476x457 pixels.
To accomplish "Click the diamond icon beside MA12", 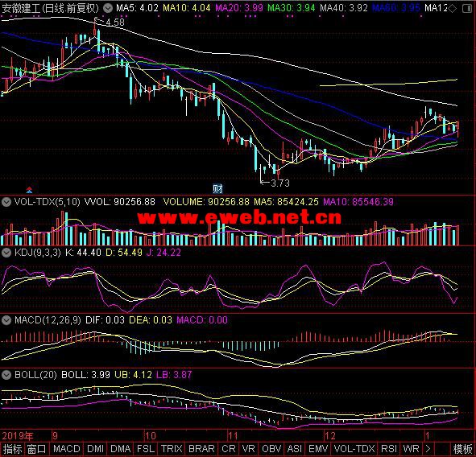I will pos(452,8).
